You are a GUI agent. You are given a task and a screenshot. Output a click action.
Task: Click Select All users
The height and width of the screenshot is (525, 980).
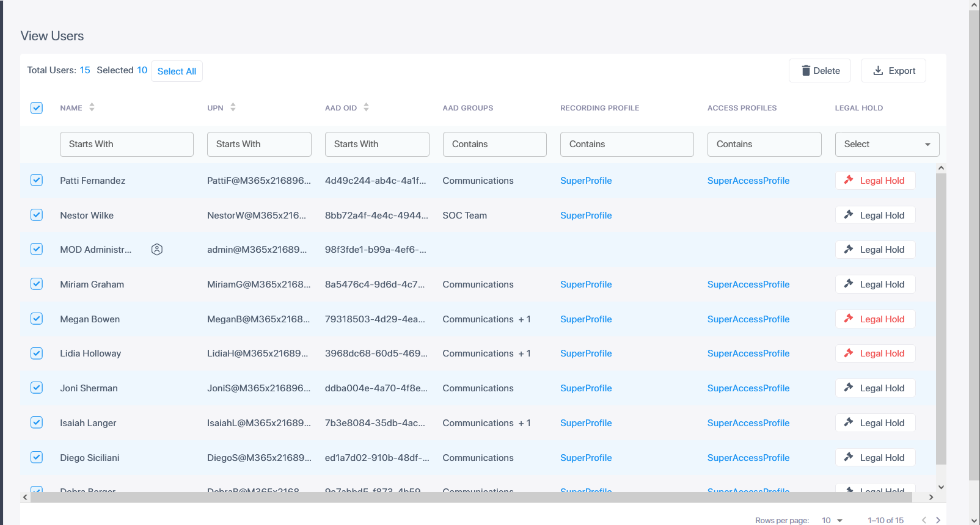177,71
